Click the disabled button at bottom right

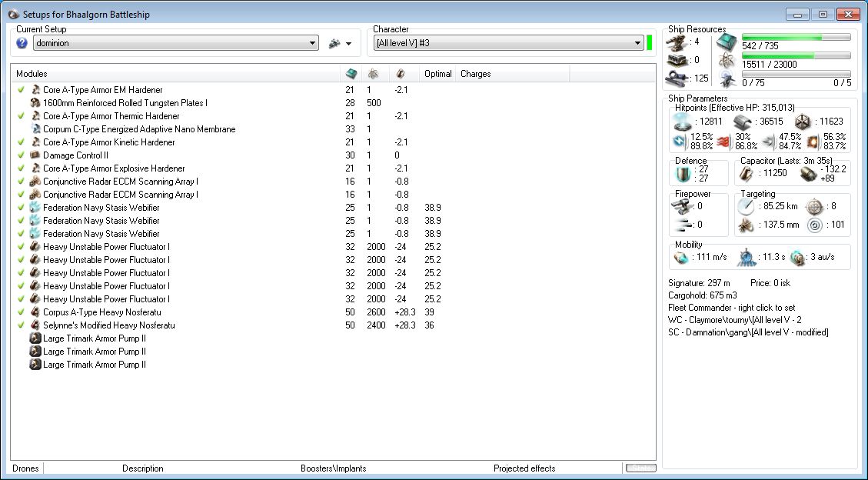pyautogui.click(x=640, y=468)
